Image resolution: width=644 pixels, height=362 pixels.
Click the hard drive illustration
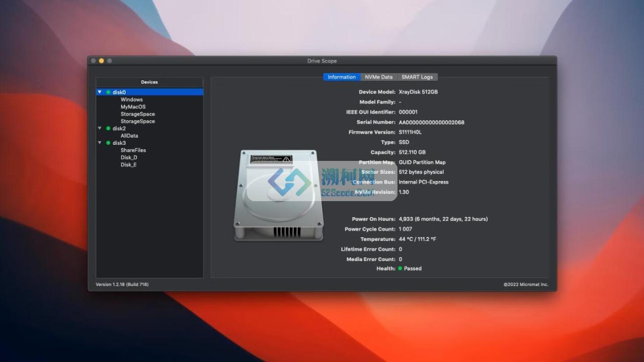(x=278, y=195)
